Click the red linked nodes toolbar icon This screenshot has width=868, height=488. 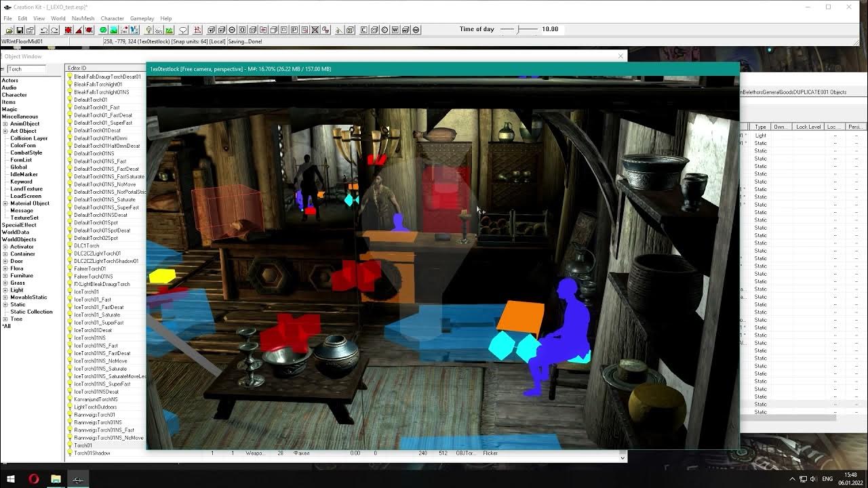point(325,30)
